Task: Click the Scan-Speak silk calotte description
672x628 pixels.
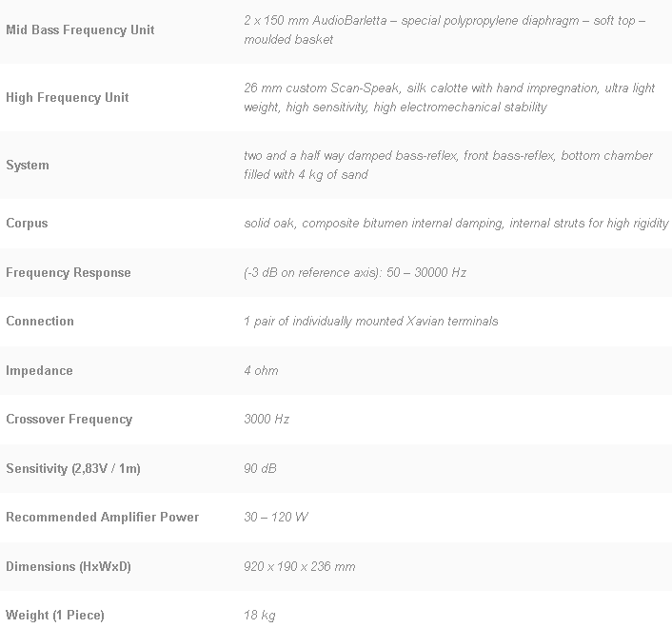Action: (x=449, y=97)
